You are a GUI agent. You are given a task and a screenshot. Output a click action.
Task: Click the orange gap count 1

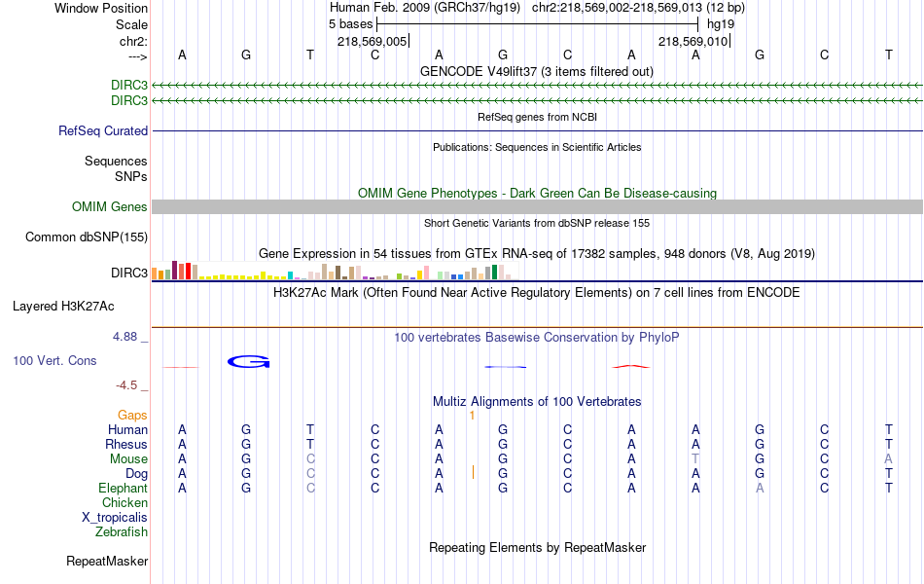pos(472,416)
